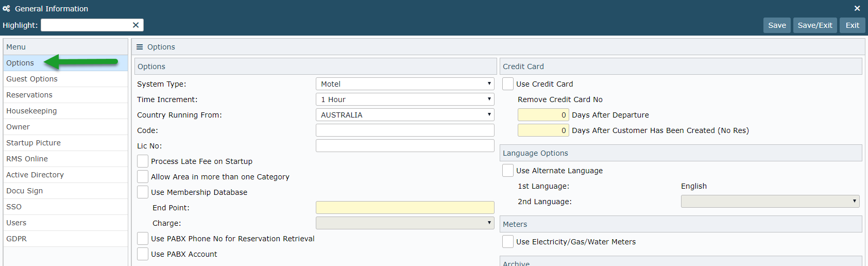Expand the Time Increment dropdown
The height and width of the screenshot is (266, 868).
[404, 99]
